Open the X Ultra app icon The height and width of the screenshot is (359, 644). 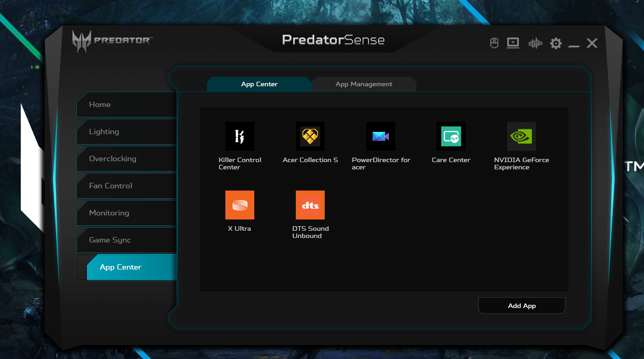pyautogui.click(x=239, y=205)
